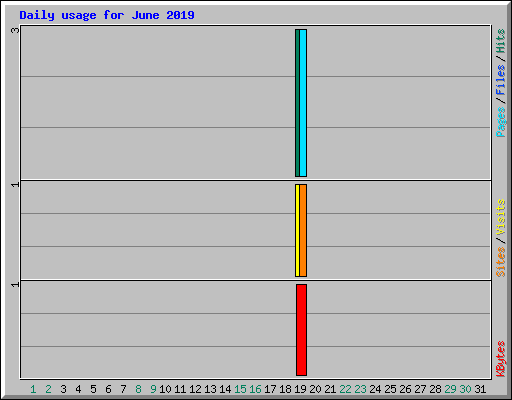This screenshot has height=400, width=512.
Task: Click day label 19 on x-axis
Action: pos(300,389)
